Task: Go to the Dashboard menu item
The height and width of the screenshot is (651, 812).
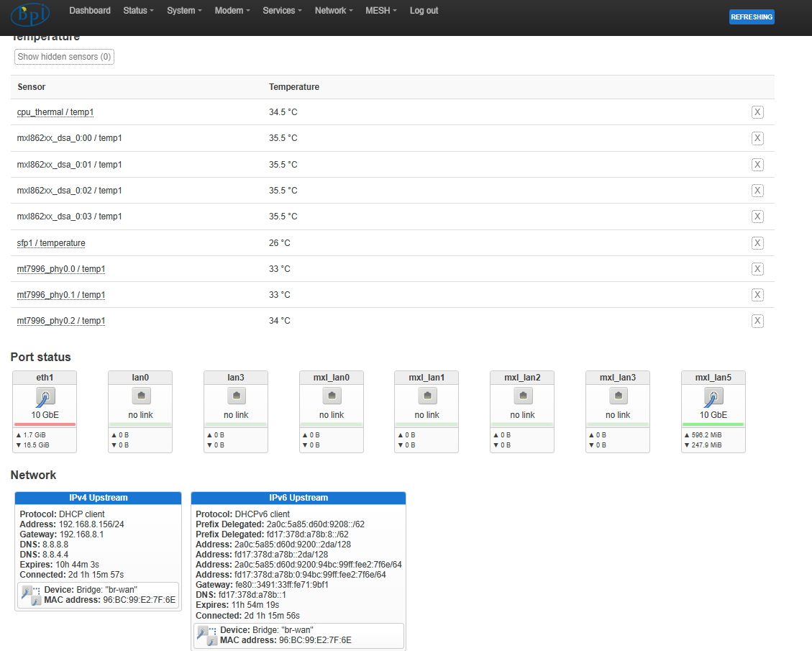Action: [90, 11]
